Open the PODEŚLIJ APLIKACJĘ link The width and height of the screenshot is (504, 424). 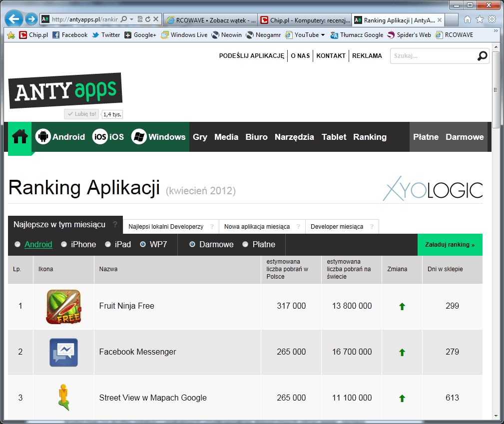click(251, 56)
